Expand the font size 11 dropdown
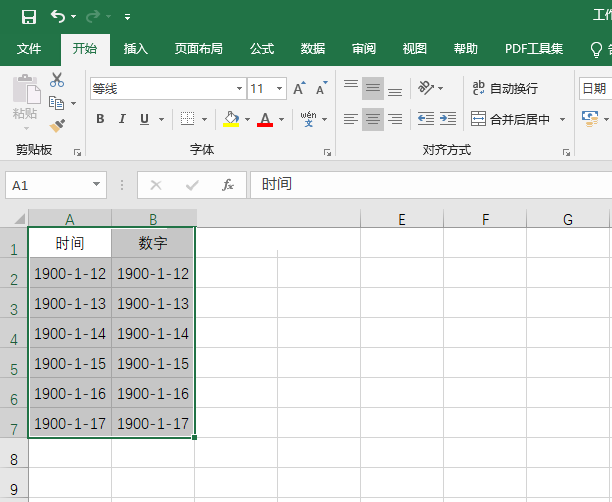Viewport: 612px width, 502px height. (279, 89)
